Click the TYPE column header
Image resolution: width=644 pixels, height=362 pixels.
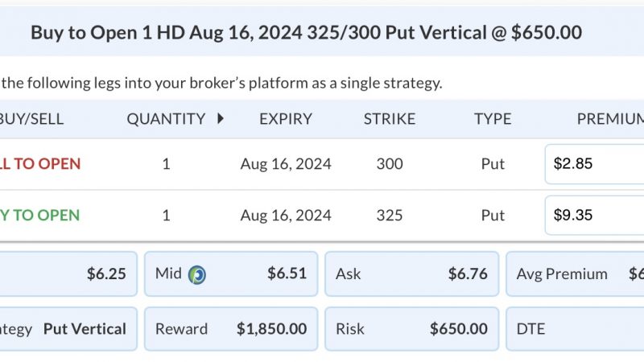493,119
